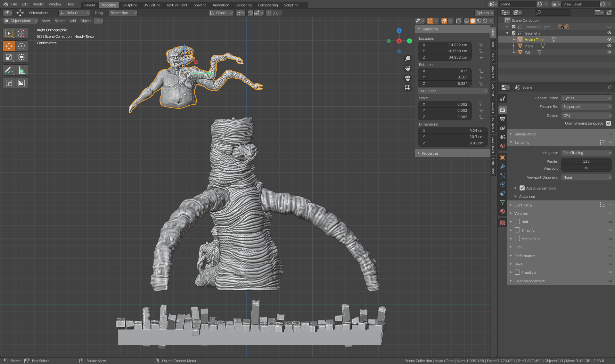Hide the Head+Torso object in outliner
The image size is (615, 364).
pyautogui.click(x=609, y=39)
